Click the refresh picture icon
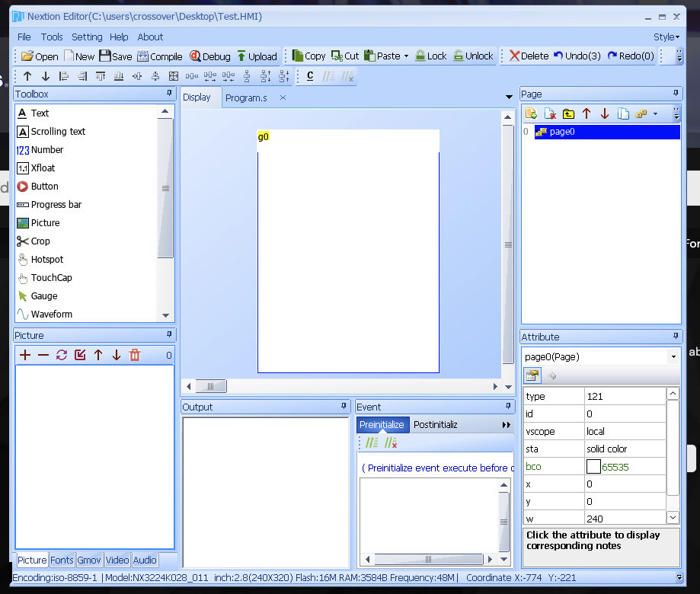This screenshot has width=700, height=594. [62, 355]
